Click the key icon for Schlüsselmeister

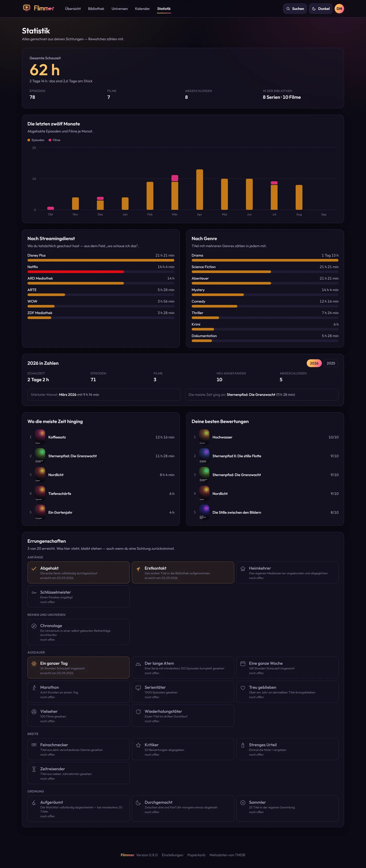click(34, 593)
